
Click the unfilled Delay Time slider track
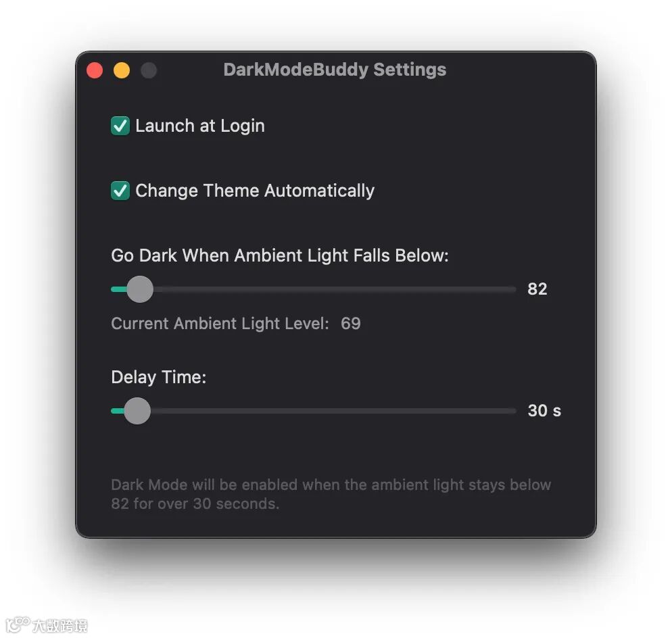point(333,411)
